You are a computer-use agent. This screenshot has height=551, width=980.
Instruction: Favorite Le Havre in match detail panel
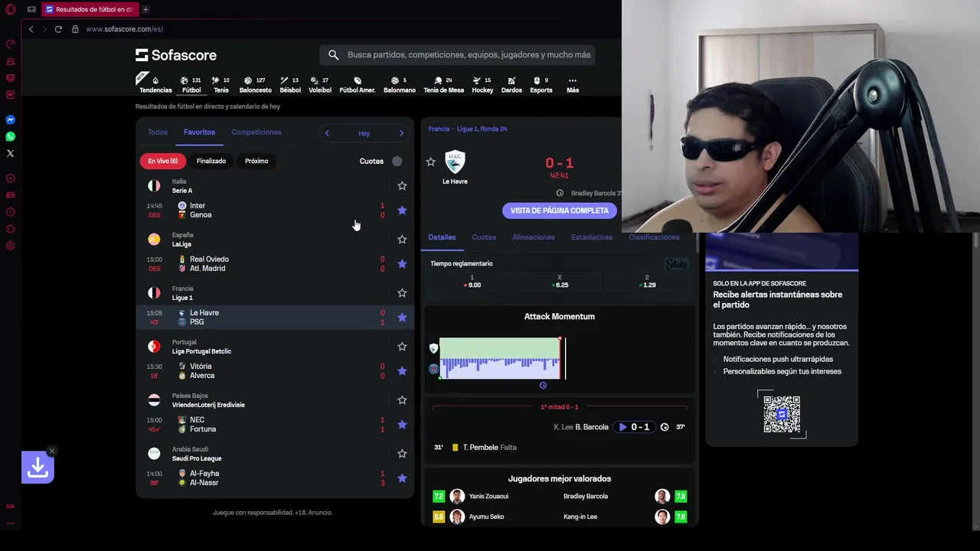[x=430, y=162]
